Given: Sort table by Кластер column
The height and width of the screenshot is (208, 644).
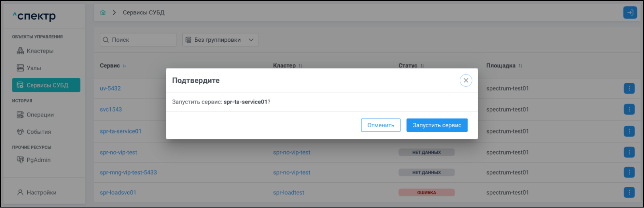Looking at the screenshot, I should click(x=301, y=66).
